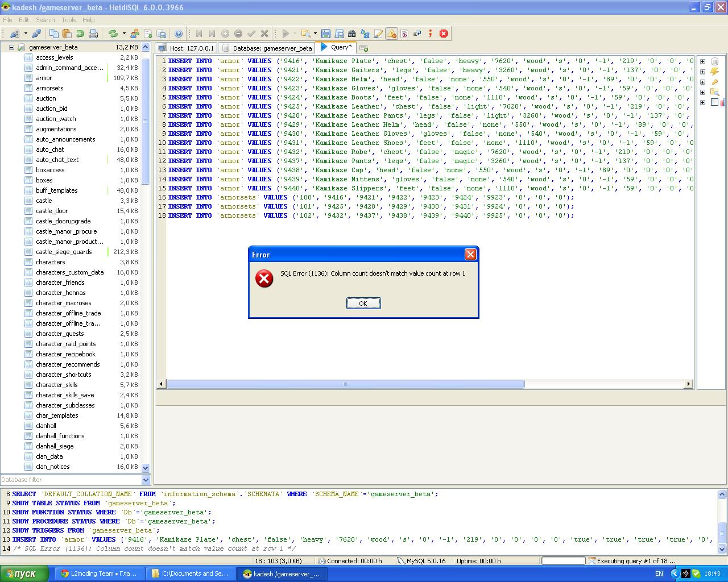Open the session manager connect icon
The width and height of the screenshot is (728, 582).
(15, 34)
